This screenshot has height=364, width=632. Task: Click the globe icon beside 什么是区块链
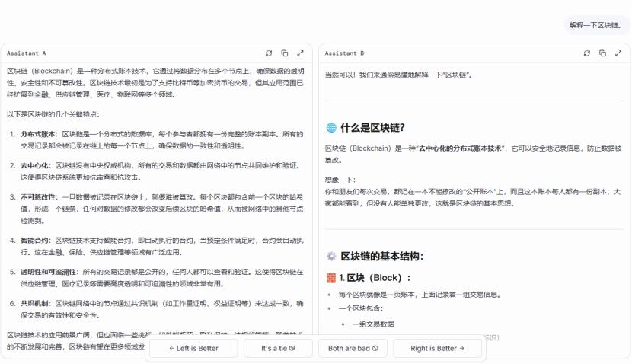point(330,127)
